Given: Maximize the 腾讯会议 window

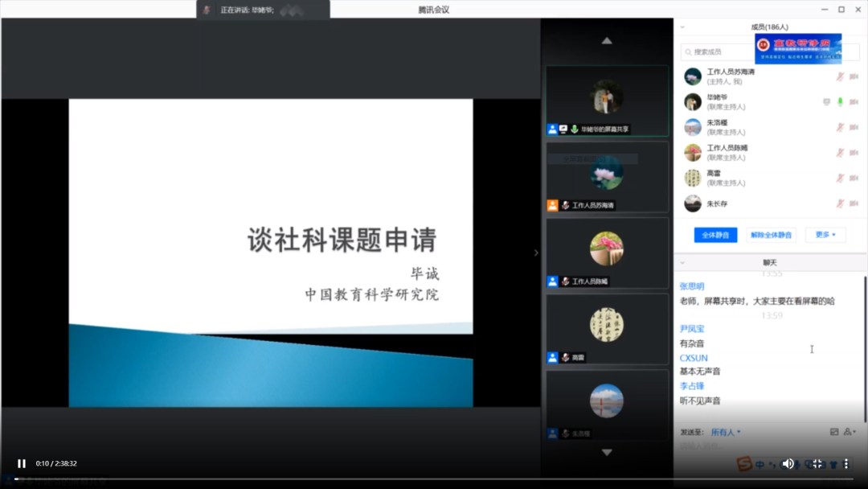Looking at the screenshot, I should (841, 10).
